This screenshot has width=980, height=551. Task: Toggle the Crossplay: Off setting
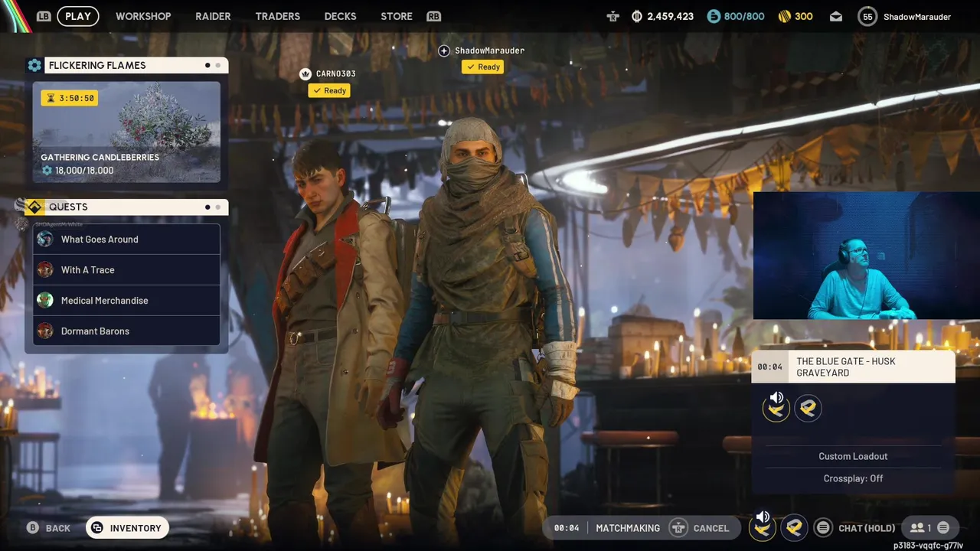[853, 478]
